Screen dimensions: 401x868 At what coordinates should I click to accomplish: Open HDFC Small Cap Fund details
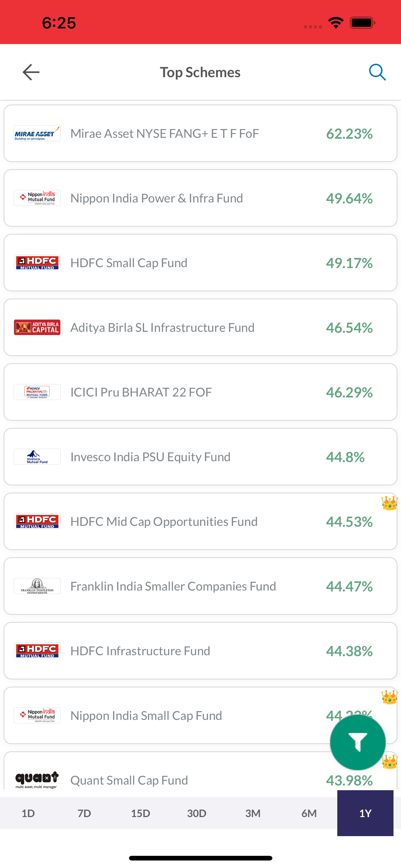200,263
